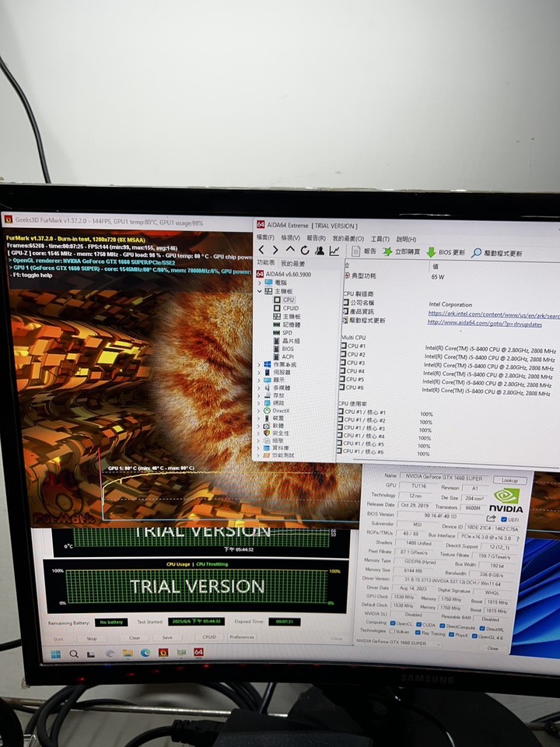Go up one level in AIDA64

point(290,250)
